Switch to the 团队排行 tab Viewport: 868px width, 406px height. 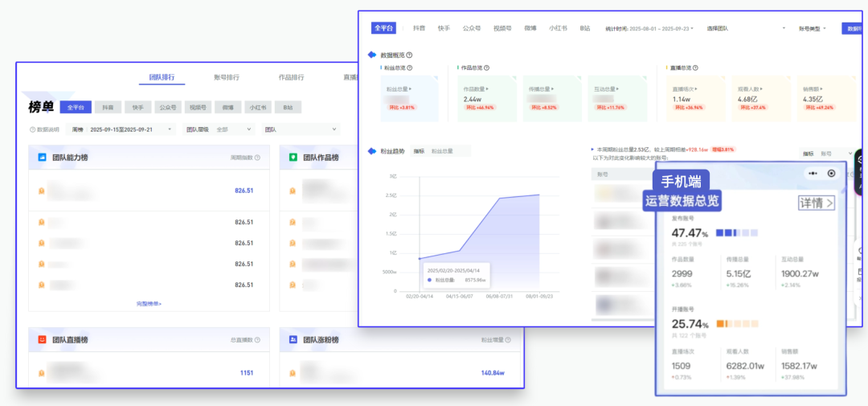tap(162, 77)
